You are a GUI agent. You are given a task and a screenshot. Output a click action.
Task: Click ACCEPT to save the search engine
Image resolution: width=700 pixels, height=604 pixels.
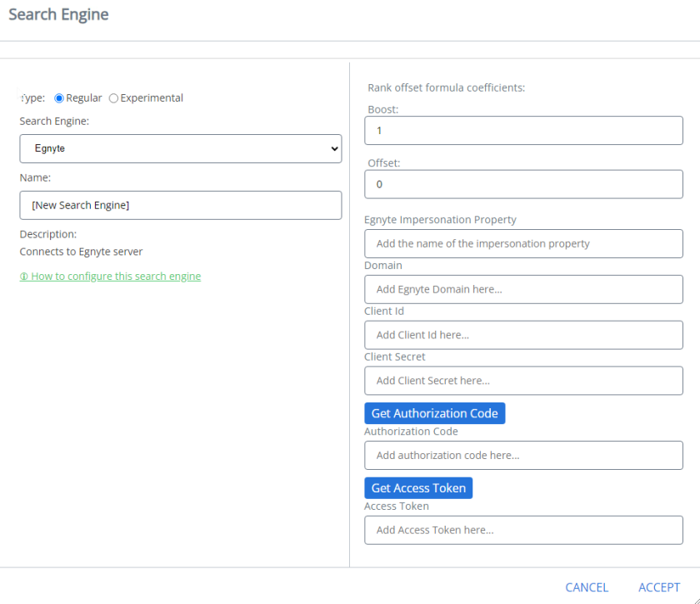(x=659, y=587)
